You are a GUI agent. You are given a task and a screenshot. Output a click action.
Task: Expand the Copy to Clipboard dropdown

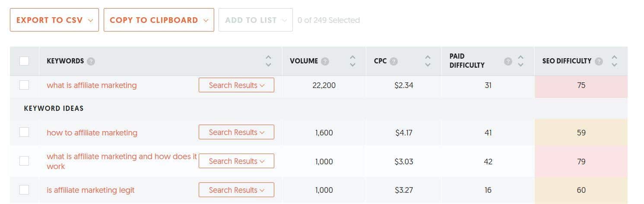click(159, 20)
